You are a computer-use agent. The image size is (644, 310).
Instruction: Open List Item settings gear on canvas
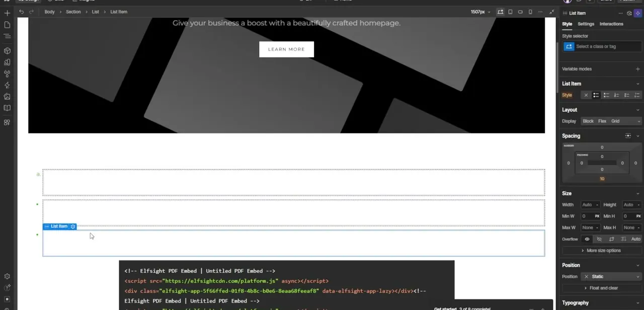pos(73,226)
